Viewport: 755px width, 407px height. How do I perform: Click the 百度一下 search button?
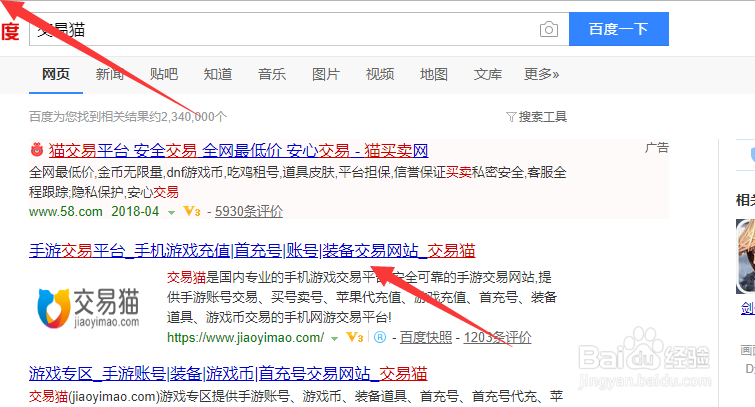point(619,29)
